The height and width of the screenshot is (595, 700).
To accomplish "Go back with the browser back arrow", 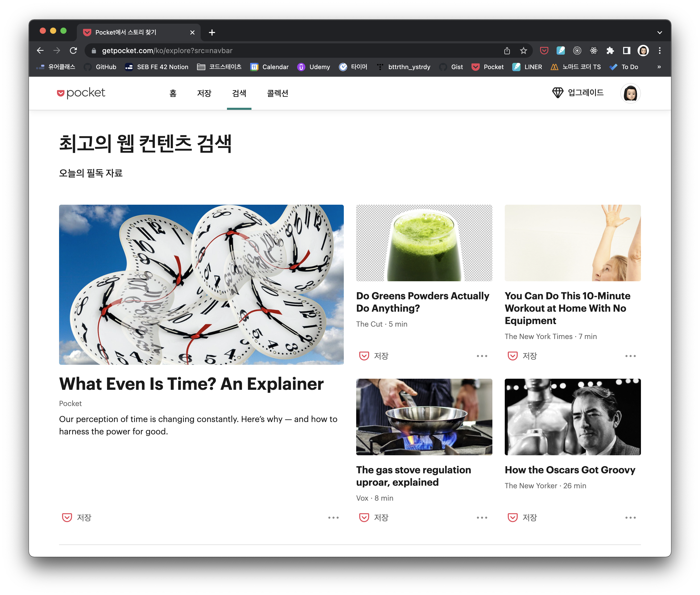I will (x=40, y=51).
